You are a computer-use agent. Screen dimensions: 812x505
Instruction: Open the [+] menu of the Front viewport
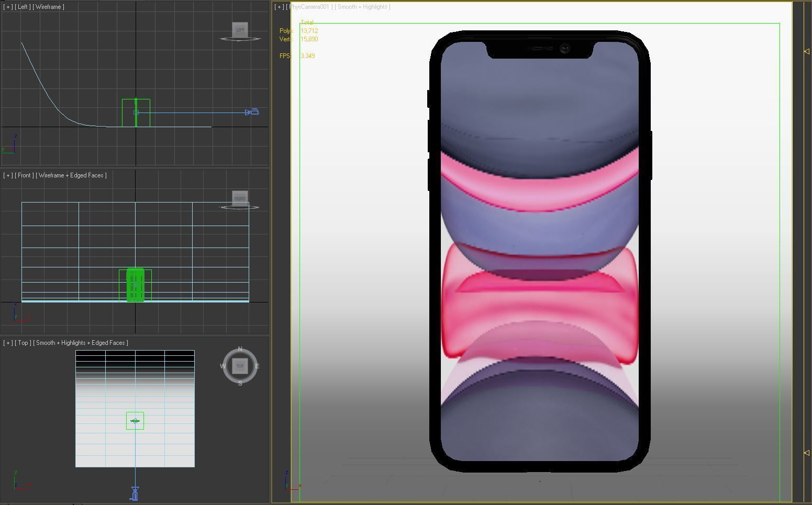click(x=8, y=175)
